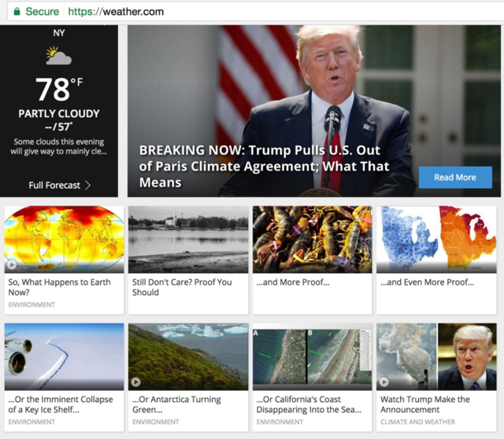Screen dimensions: 504x439
Task: Click the California coast satellite thumbnail
Action: coord(312,356)
